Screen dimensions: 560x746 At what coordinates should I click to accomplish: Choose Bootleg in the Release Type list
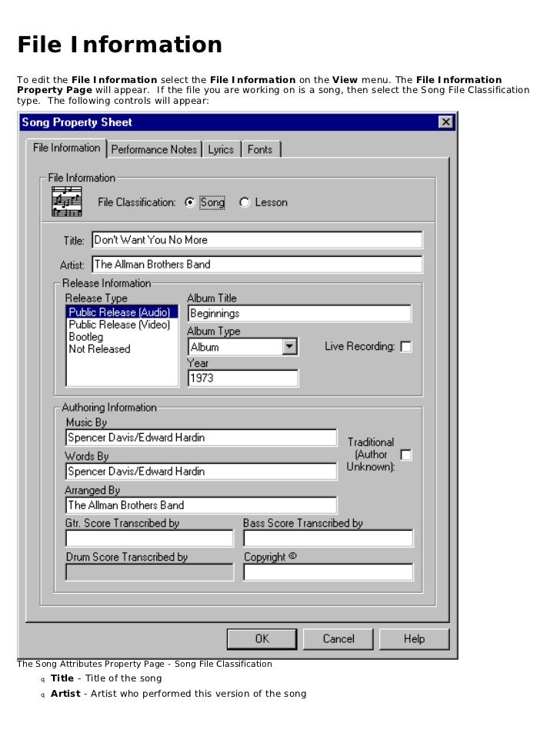point(122,337)
